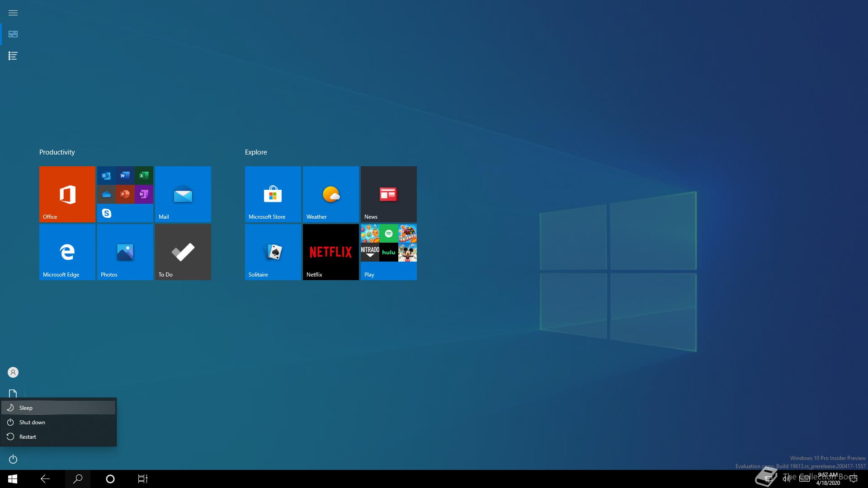
Task: Select the Explore group heading
Action: pyautogui.click(x=256, y=152)
